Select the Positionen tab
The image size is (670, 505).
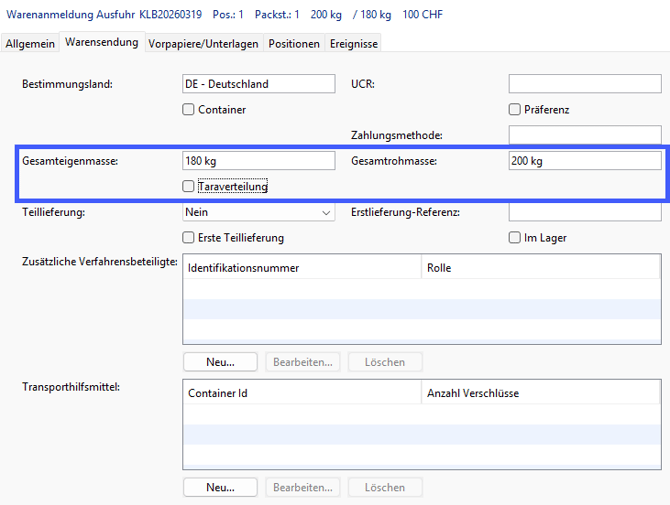(x=295, y=43)
